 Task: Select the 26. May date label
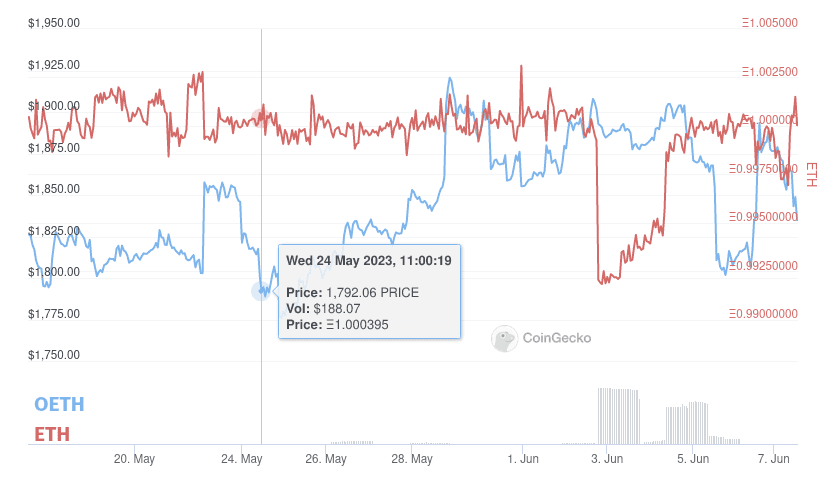(326, 459)
